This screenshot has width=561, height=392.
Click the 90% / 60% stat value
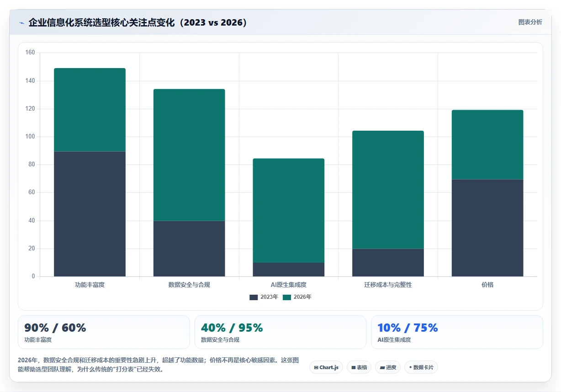click(x=55, y=328)
